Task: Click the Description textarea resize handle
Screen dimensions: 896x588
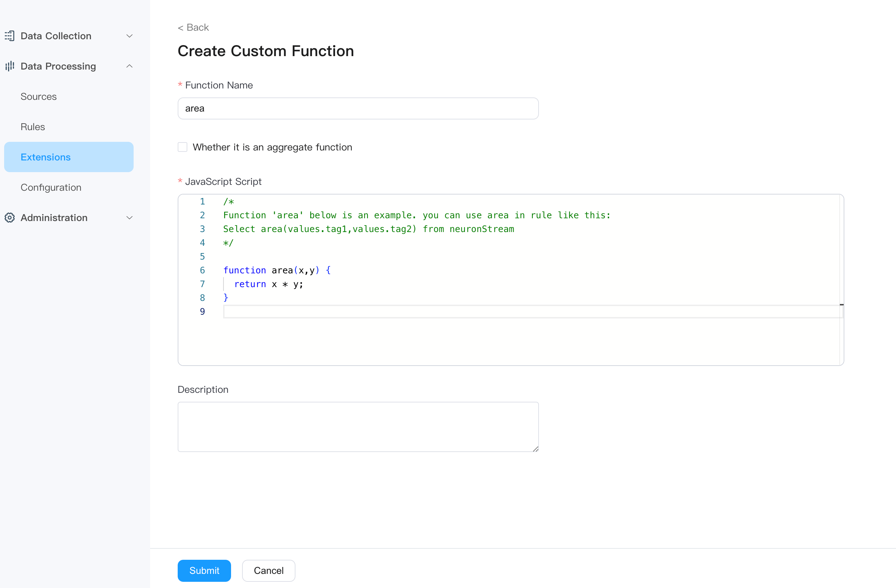Action: point(535,449)
